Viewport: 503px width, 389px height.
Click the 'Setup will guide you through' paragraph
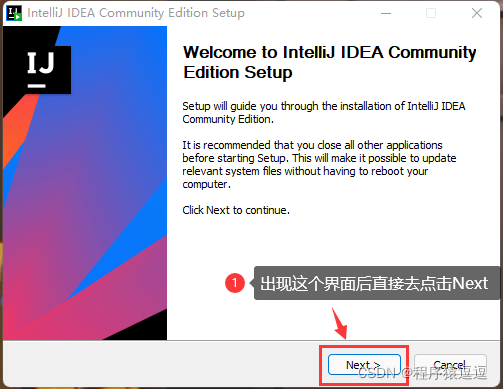[324, 113]
